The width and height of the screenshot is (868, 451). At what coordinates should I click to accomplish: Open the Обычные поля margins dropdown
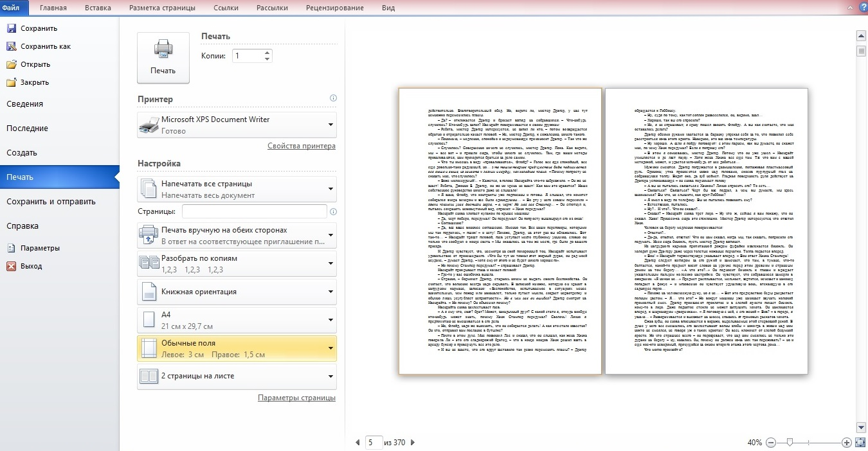[331, 348]
